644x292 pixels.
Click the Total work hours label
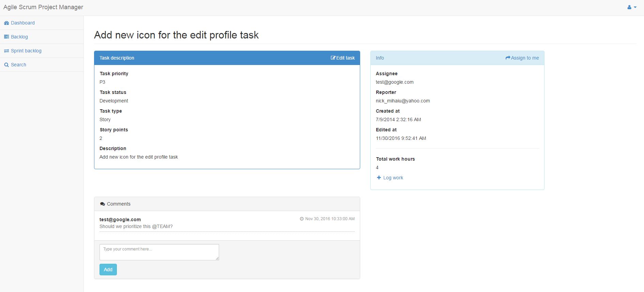(396, 159)
